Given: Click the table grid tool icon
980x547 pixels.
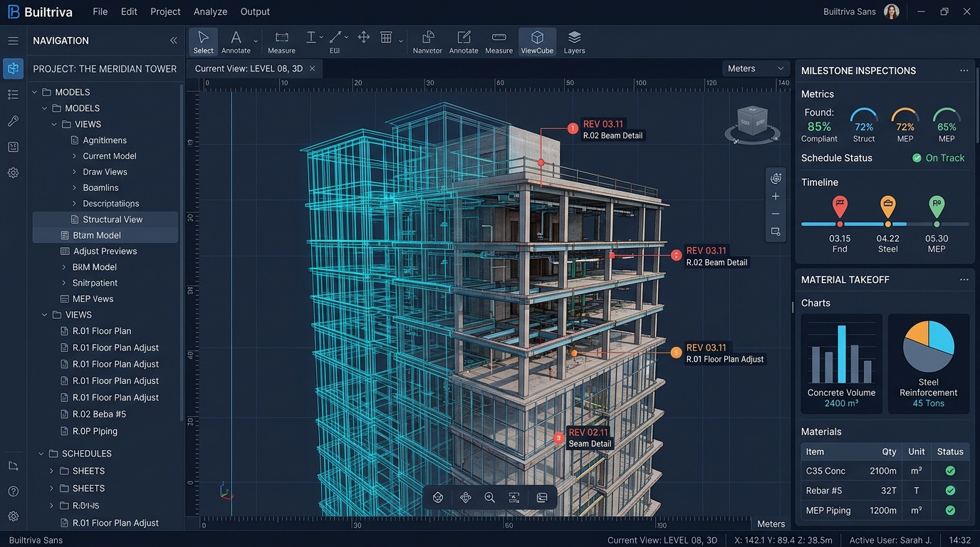Looking at the screenshot, I should coord(386,37).
